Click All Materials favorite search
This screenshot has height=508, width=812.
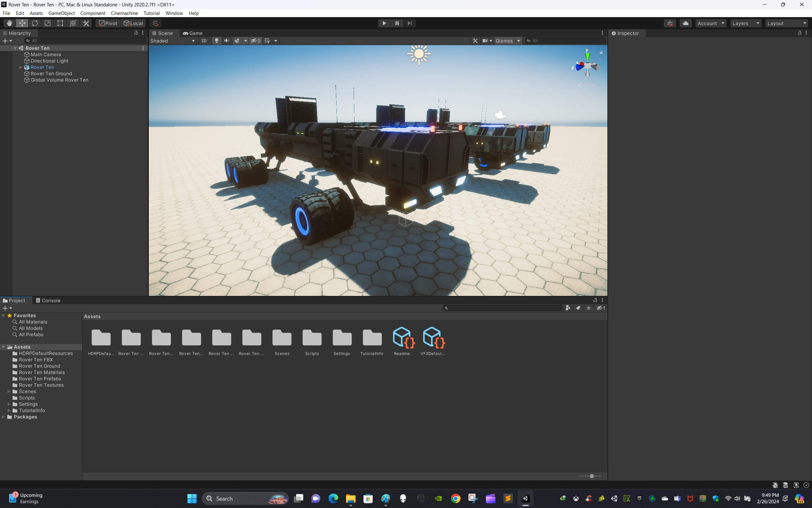(x=33, y=322)
